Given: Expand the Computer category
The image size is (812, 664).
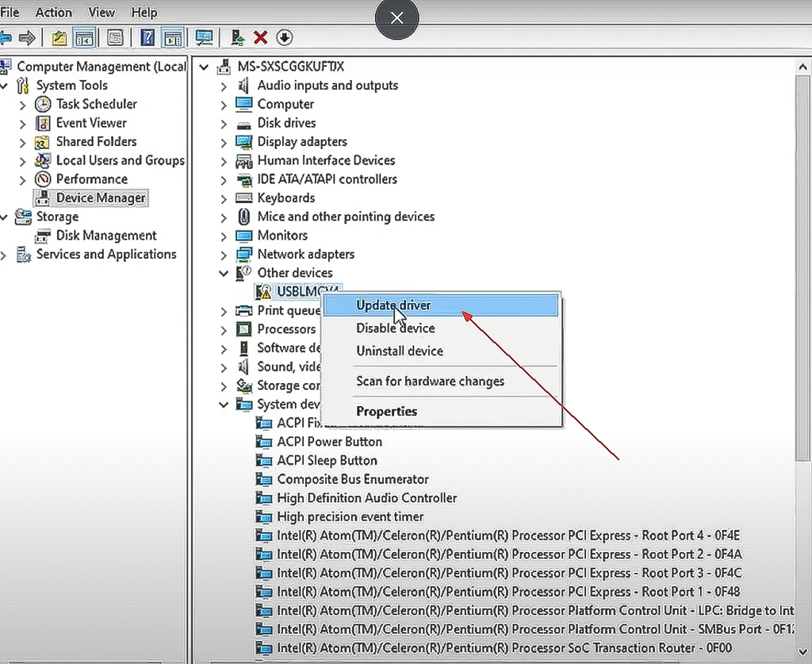Looking at the screenshot, I should [224, 106].
